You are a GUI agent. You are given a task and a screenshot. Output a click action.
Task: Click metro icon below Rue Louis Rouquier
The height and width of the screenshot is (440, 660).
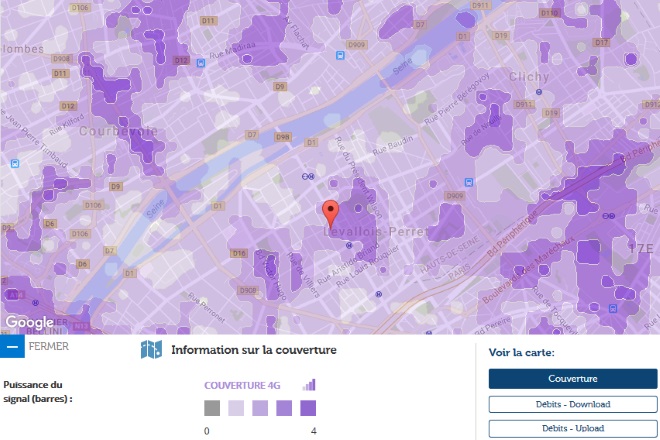[378, 294]
